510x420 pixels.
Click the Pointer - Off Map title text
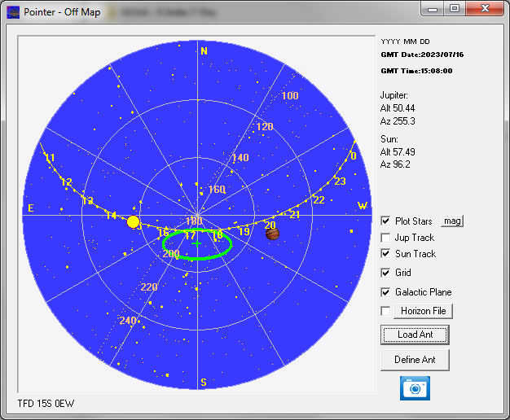[62, 12]
